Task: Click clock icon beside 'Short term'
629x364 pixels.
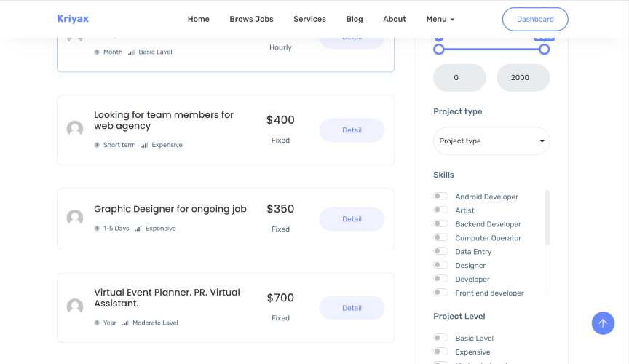Action: (97, 145)
